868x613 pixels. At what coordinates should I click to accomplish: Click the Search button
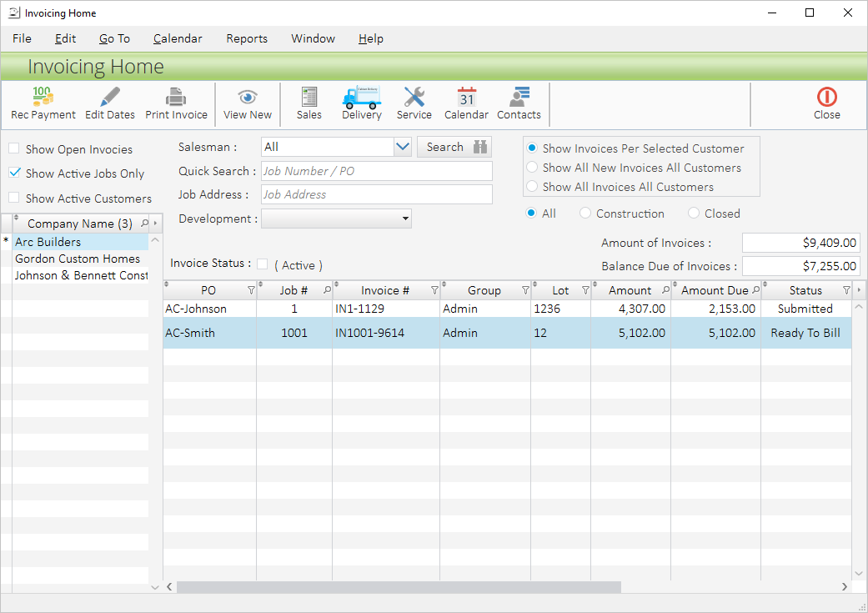point(454,147)
